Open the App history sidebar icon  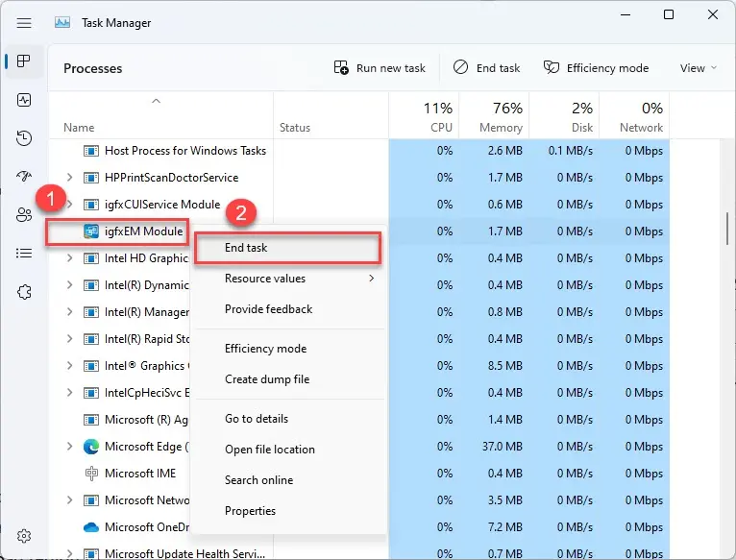25,138
